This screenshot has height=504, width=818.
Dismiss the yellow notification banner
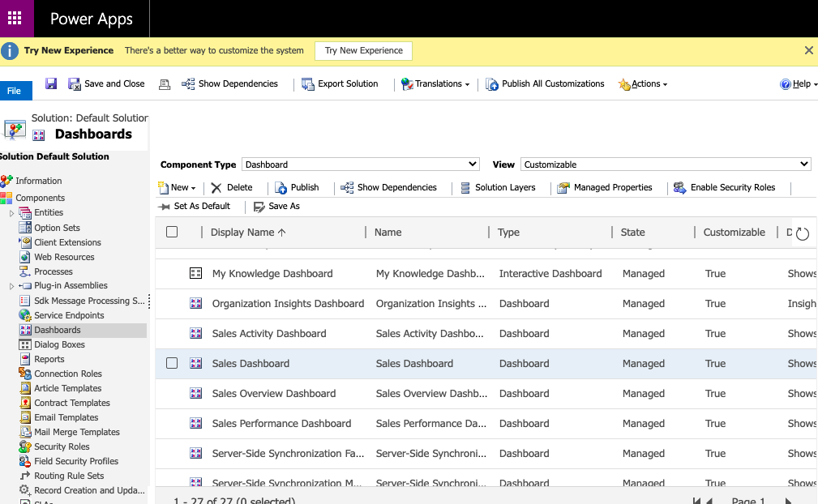(808, 50)
